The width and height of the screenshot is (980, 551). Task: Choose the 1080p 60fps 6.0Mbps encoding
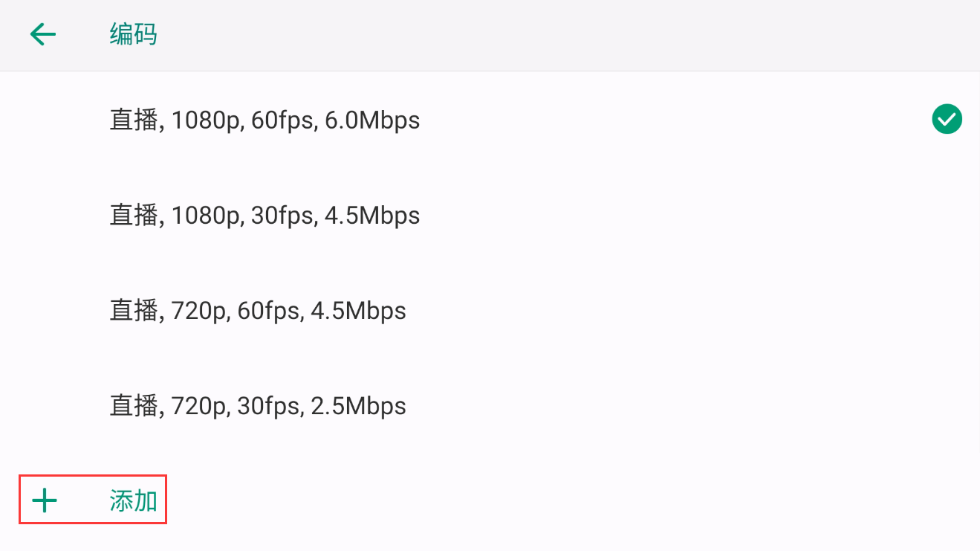point(490,120)
